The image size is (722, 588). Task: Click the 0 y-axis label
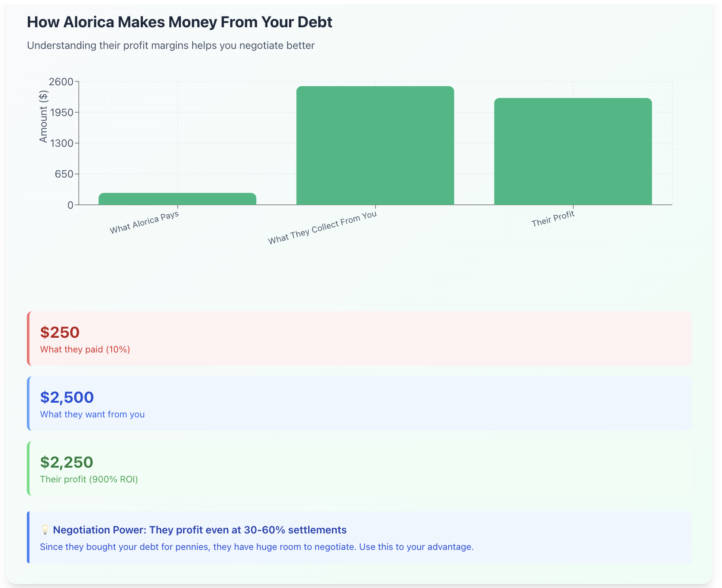71,205
